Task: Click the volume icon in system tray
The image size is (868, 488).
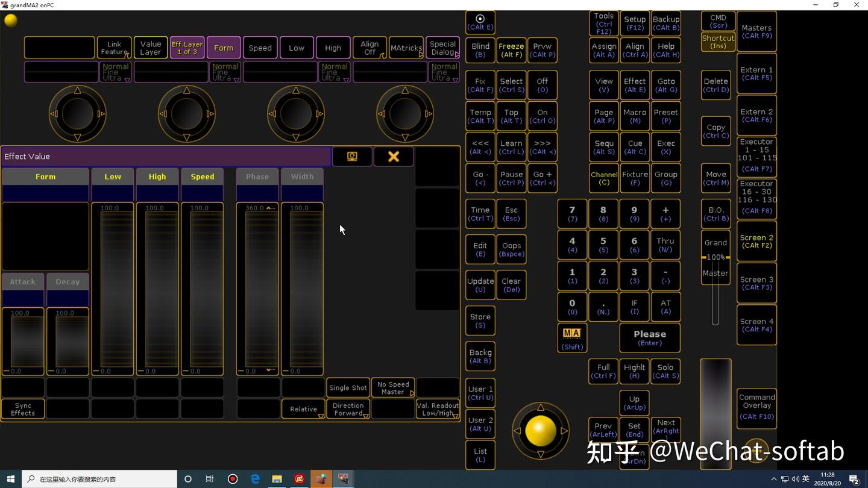Action: (796, 479)
